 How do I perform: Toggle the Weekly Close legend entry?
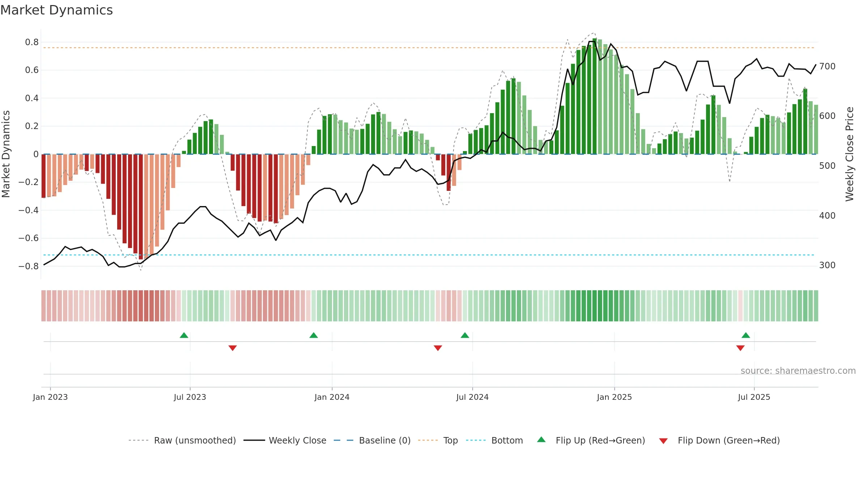point(285,440)
